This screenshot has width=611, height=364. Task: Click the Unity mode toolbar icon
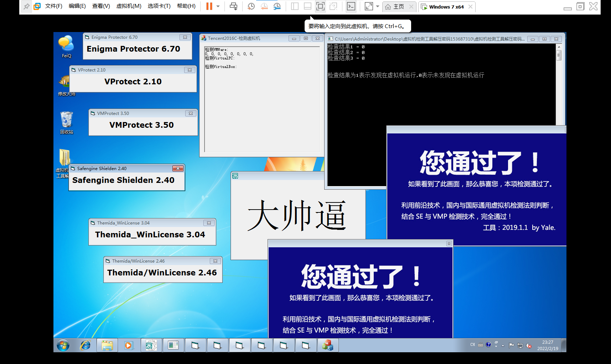pos(333,6)
